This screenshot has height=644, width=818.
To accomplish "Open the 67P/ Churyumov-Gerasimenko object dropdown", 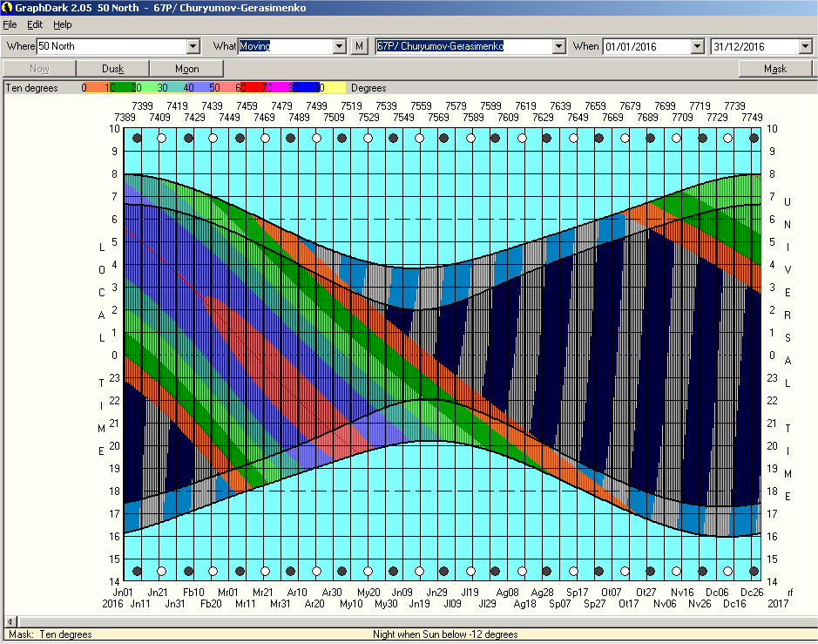I will (x=558, y=46).
